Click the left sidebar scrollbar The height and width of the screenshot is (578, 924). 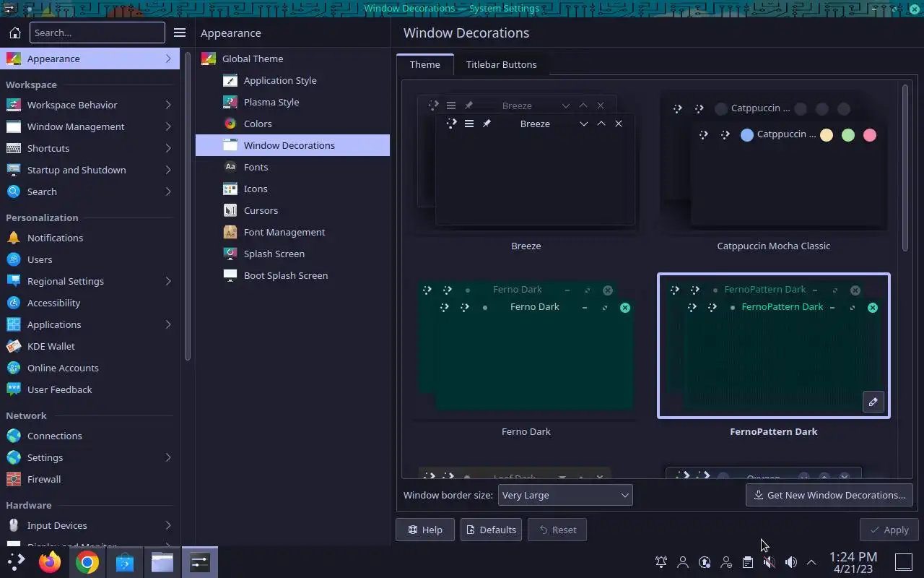tap(188, 206)
